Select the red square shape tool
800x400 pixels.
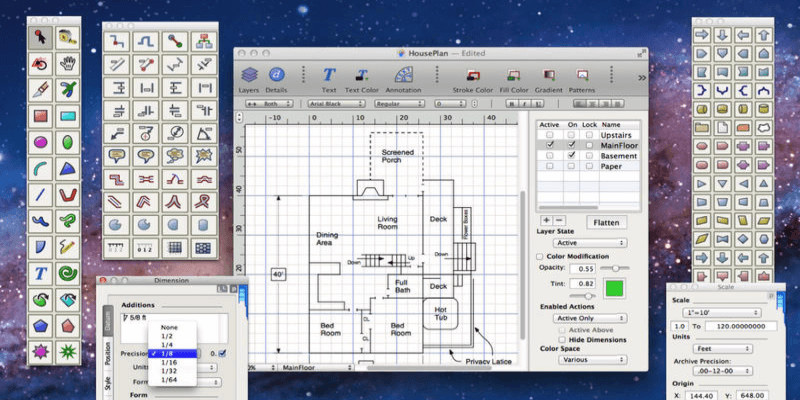point(40,116)
